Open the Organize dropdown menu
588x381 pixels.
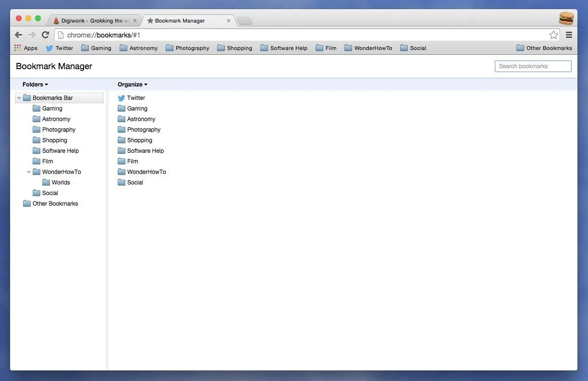pyautogui.click(x=133, y=85)
